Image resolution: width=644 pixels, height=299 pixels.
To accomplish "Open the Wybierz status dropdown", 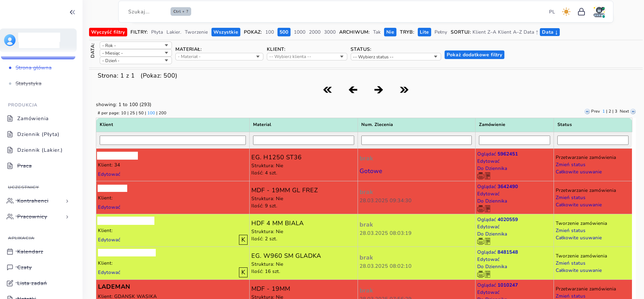I will click(x=396, y=57).
